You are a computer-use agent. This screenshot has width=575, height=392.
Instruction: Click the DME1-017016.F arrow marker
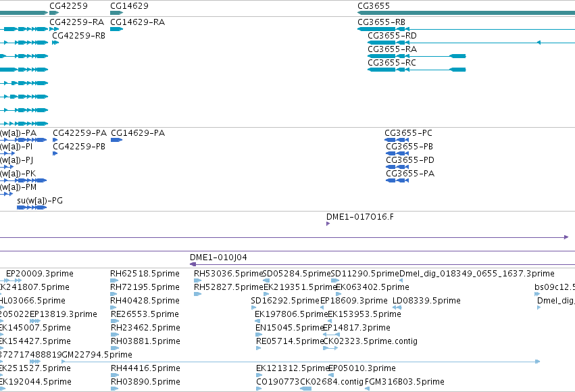[328, 224]
